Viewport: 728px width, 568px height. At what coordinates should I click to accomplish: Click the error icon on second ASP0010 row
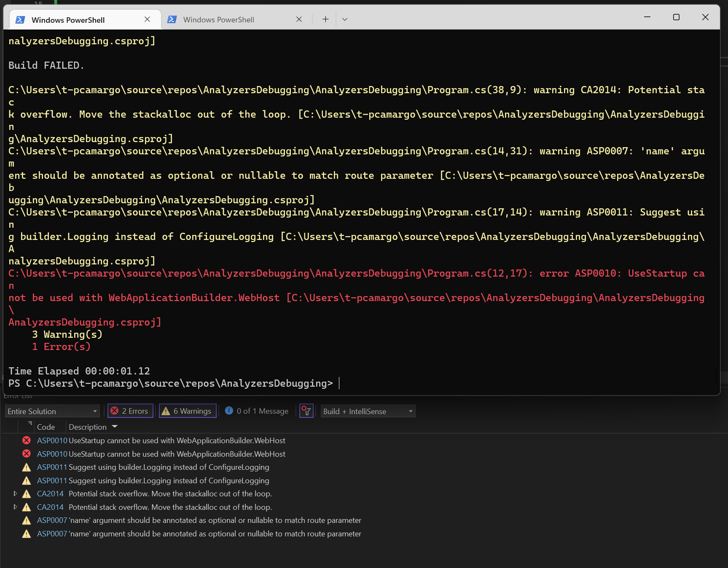[x=27, y=454]
